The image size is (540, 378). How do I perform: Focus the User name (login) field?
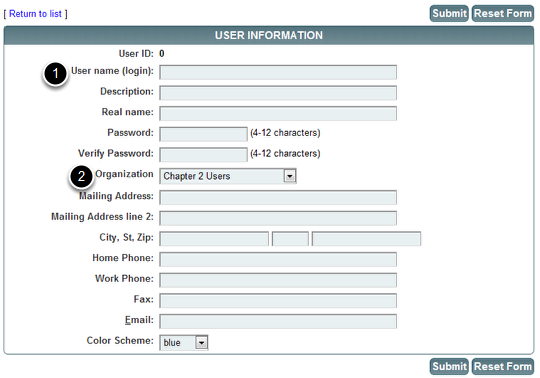[x=278, y=72]
